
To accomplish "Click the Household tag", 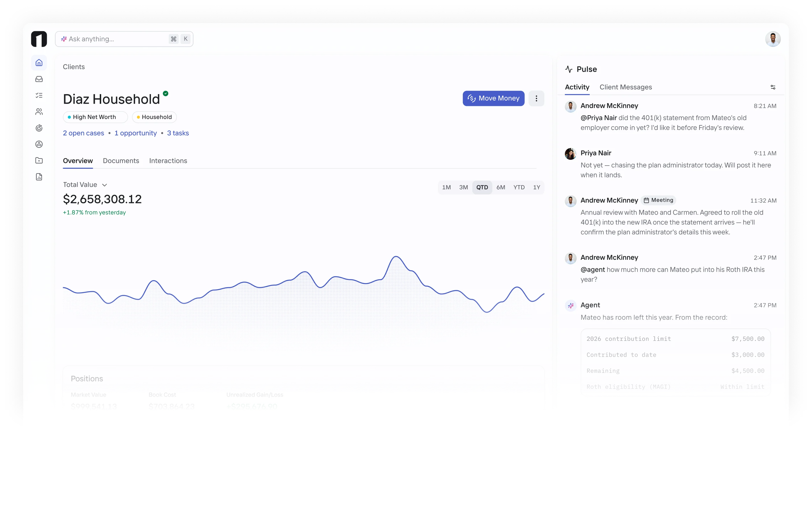I will tap(154, 117).
